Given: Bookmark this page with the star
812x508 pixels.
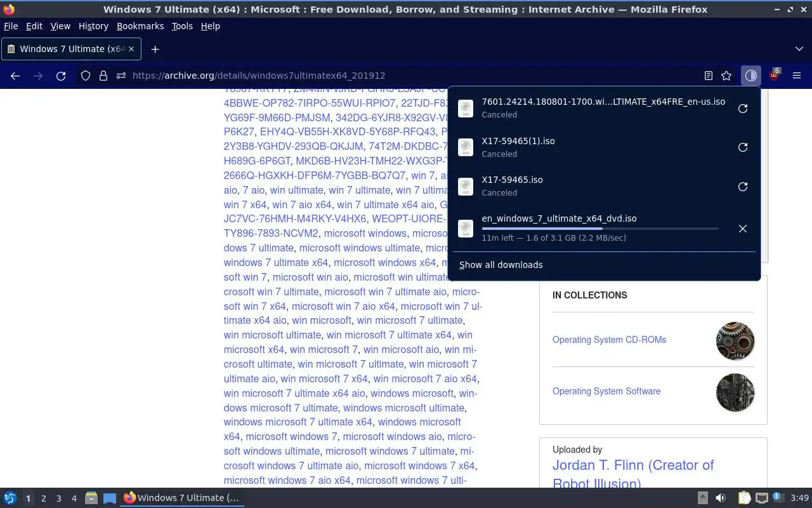Looking at the screenshot, I should 726,76.
